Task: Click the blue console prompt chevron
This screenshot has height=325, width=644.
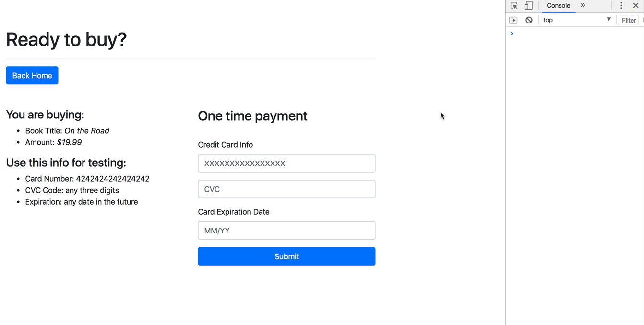Action: tap(511, 33)
